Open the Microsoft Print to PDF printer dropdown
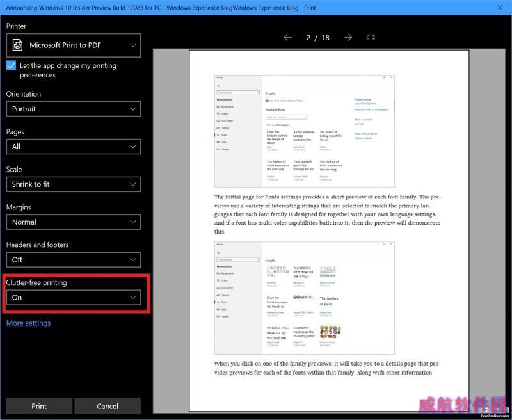 click(x=74, y=45)
